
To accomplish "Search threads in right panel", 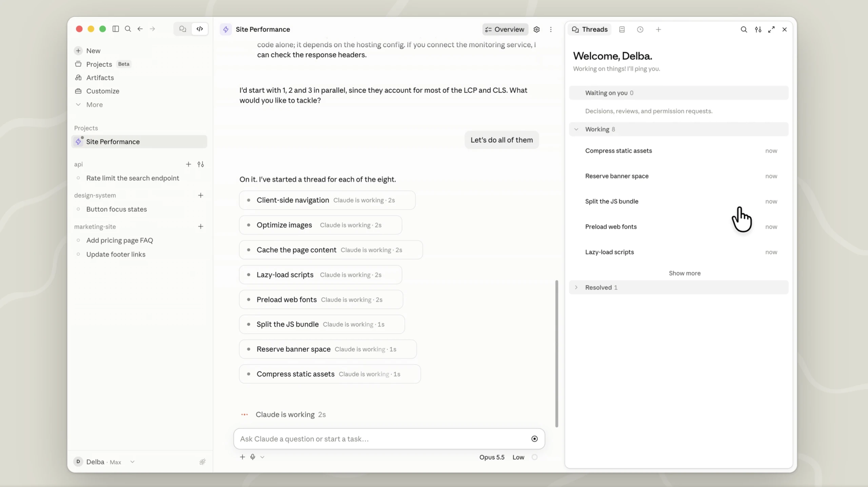I will [x=744, y=29].
